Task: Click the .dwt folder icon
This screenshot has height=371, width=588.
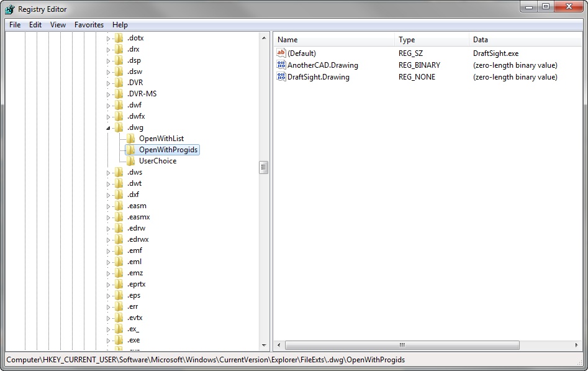Action: pos(119,183)
